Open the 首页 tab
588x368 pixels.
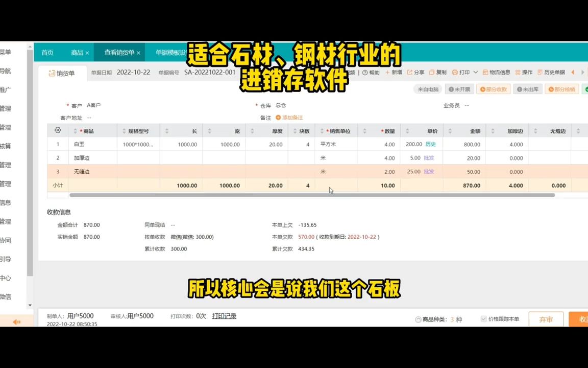(x=47, y=52)
